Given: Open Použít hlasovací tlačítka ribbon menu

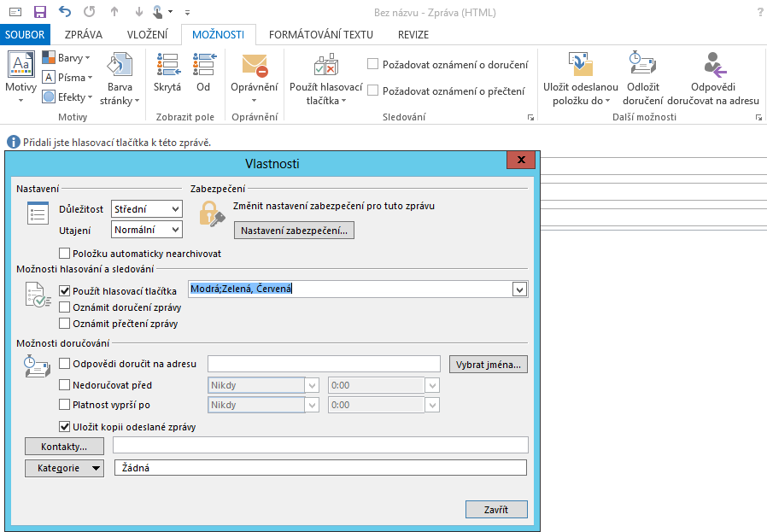Looking at the screenshot, I should [325, 79].
